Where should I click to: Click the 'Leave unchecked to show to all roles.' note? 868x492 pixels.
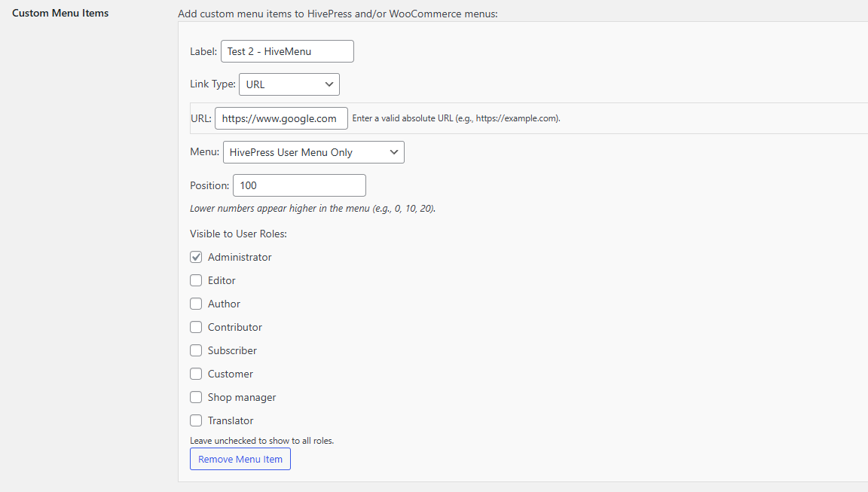[x=262, y=441]
